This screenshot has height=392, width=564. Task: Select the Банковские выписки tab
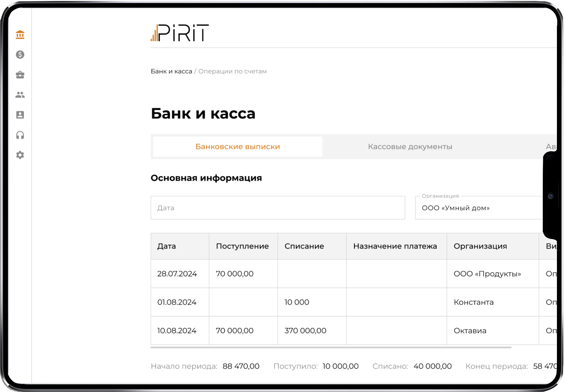[x=237, y=146]
